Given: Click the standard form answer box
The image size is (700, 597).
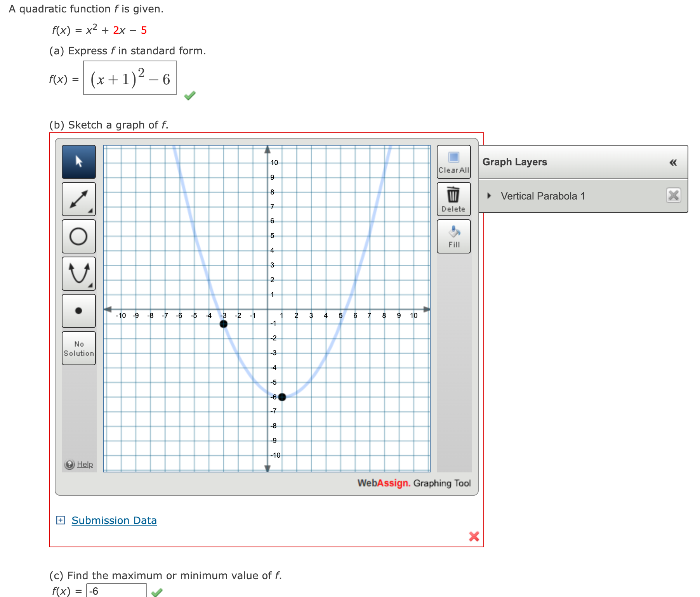Looking at the screenshot, I should tap(130, 79).
